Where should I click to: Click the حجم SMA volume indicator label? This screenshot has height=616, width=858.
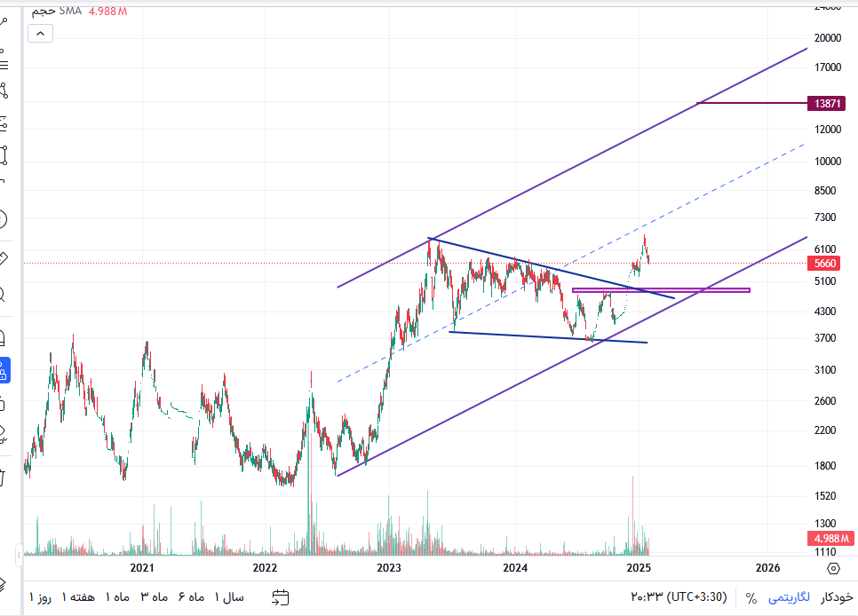pos(56,11)
